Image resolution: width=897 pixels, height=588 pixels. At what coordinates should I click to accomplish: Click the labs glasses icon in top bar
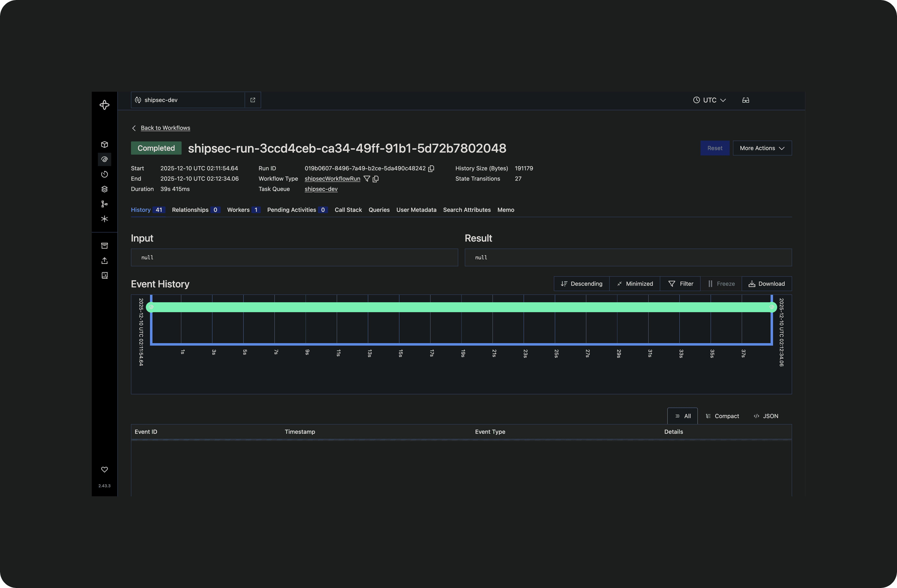(x=745, y=100)
